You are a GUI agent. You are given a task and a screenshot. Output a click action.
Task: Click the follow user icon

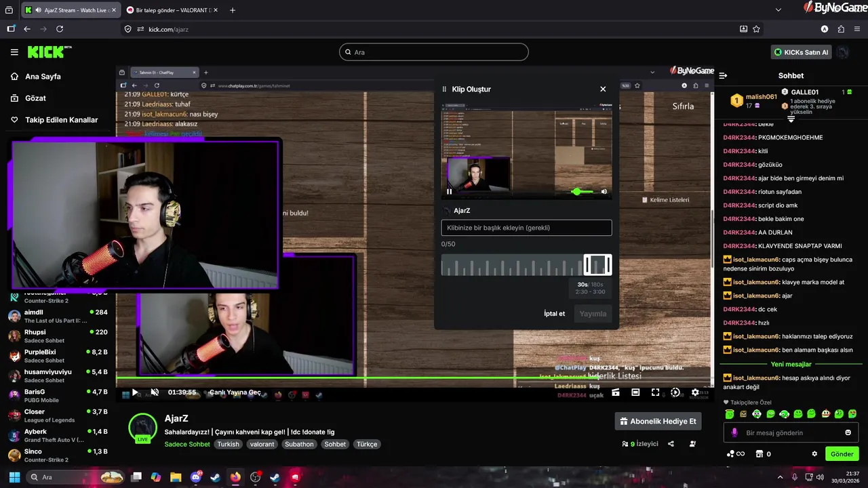click(692, 444)
